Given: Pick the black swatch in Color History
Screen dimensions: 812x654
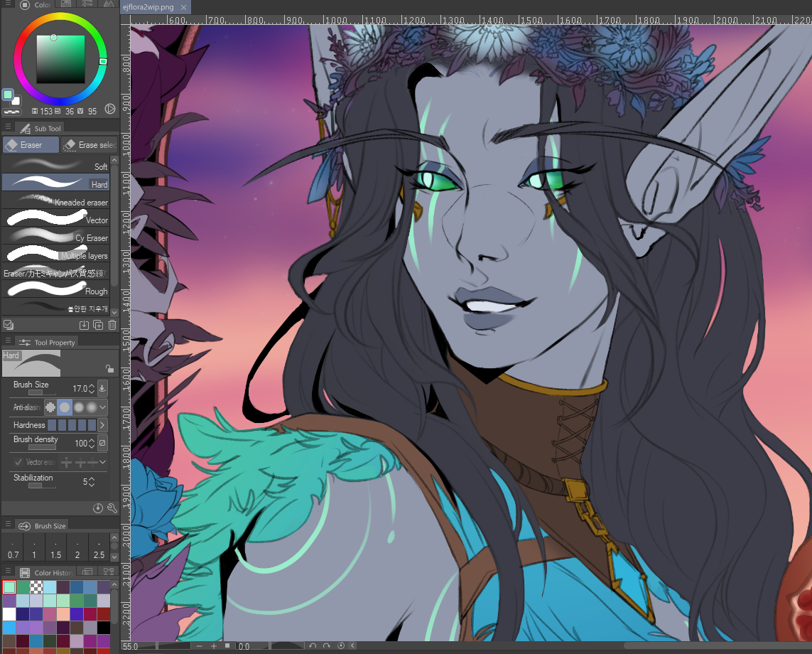Looking at the screenshot, I should click(x=104, y=628).
